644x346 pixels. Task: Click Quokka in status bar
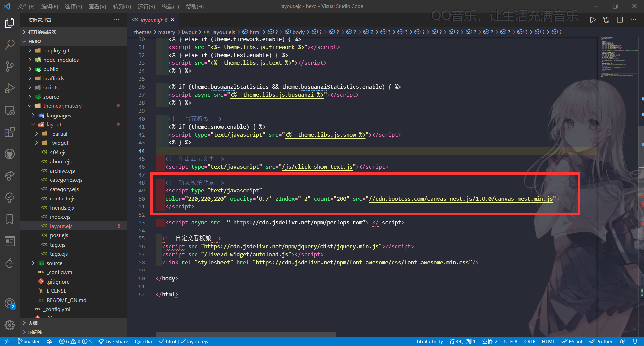(143, 341)
